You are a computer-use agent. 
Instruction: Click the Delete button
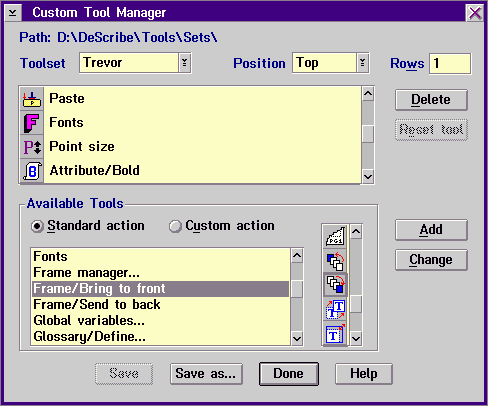[x=431, y=99]
